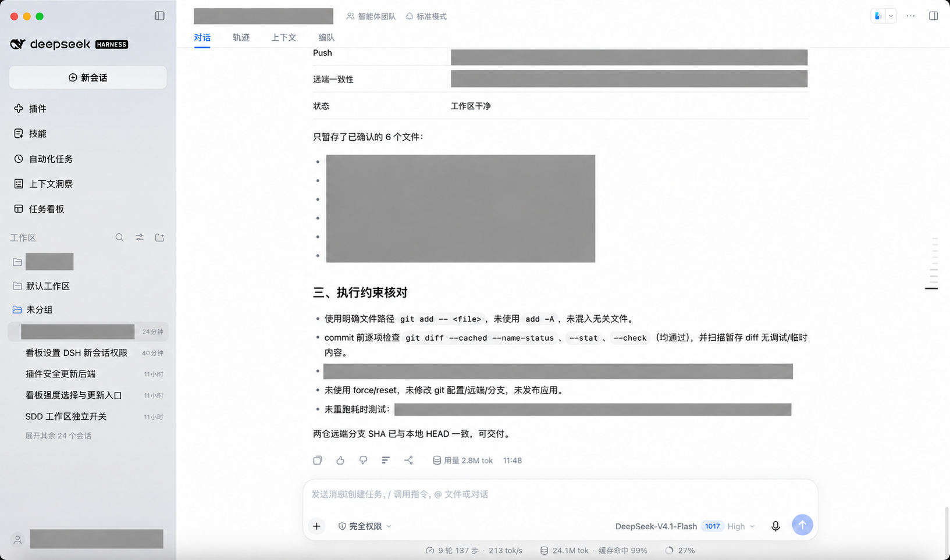The height and width of the screenshot is (560, 950).
Task: Switch to the 上下文 tab
Action: pos(284,37)
